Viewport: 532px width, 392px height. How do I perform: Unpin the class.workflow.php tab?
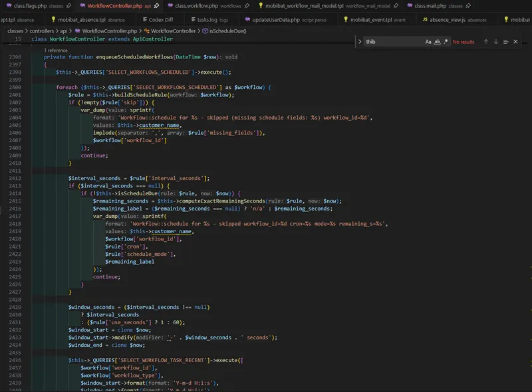247,6
